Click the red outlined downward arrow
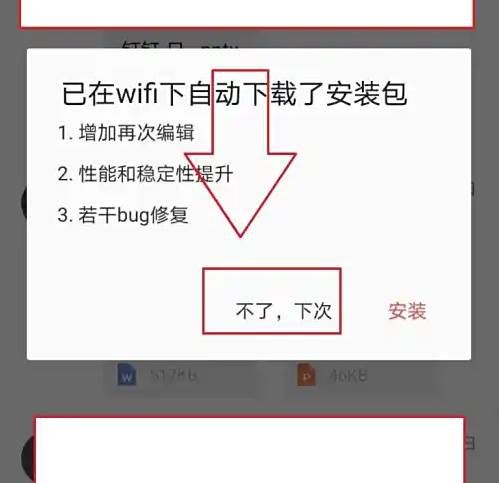 click(x=240, y=153)
